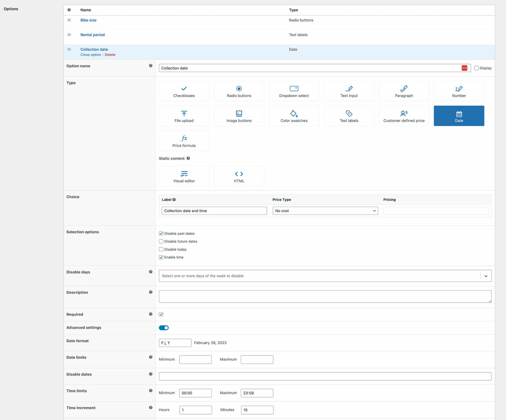This screenshot has width=506, height=420.
Task: Select the Radio buttons option type
Action: click(x=239, y=91)
